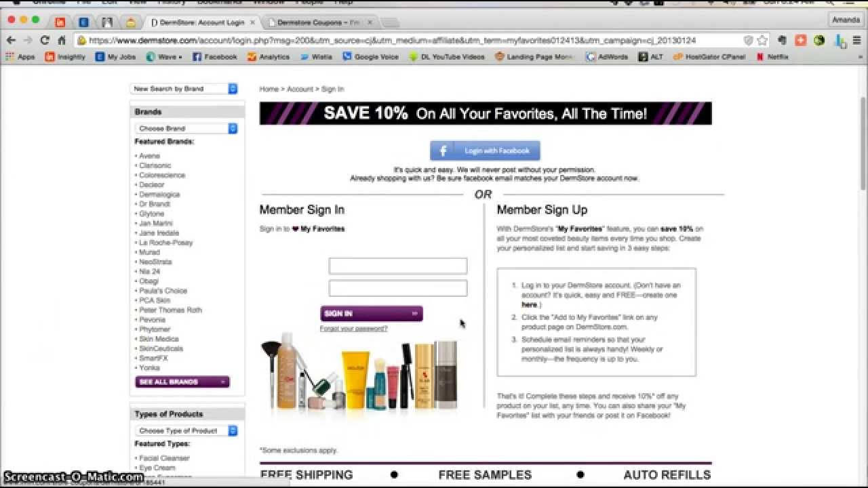Select Dermalogica brand link
The height and width of the screenshot is (488, 868).
(x=159, y=195)
